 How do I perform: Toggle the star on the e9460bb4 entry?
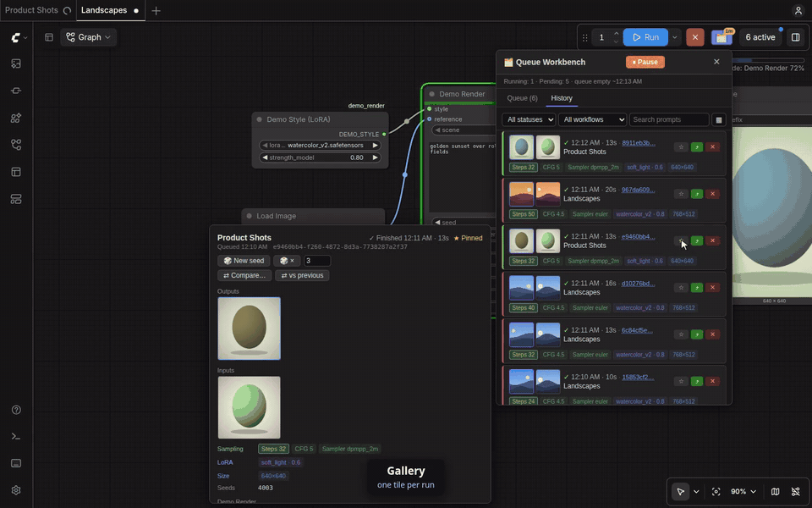[x=681, y=240]
